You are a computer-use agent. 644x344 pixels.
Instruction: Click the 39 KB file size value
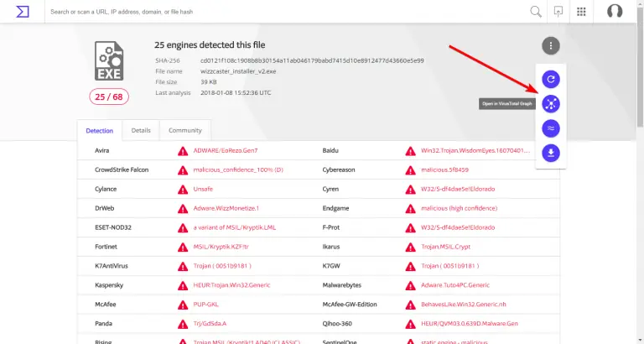click(209, 81)
